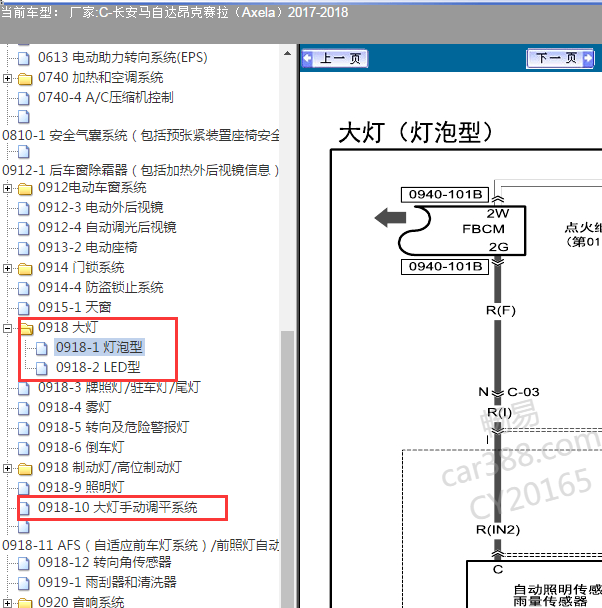Select 0918-10 大灯手动调平系统 entry
602x608 pixels.
pos(117,508)
